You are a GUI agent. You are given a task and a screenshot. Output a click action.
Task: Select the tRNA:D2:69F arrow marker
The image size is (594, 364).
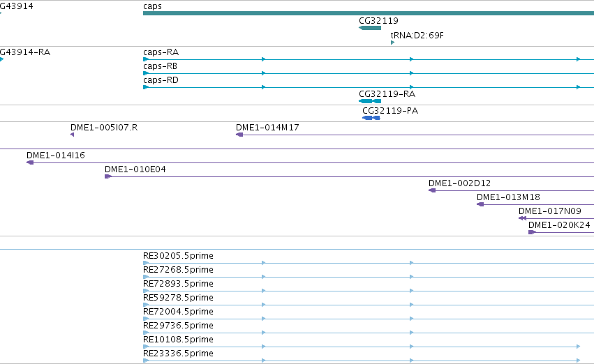click(392, 43)
